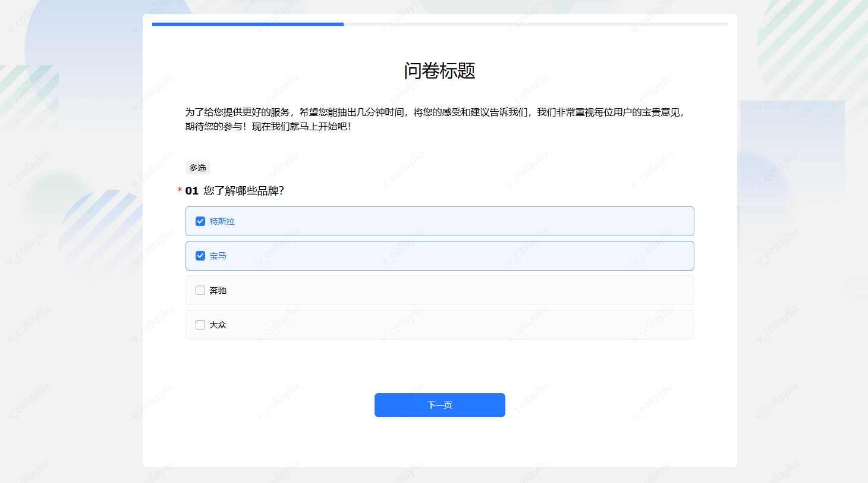The width and height of the screenshot is (868, 483).
Task: Tick the 奔驰 checkbox
Action: tap(200, 290)
